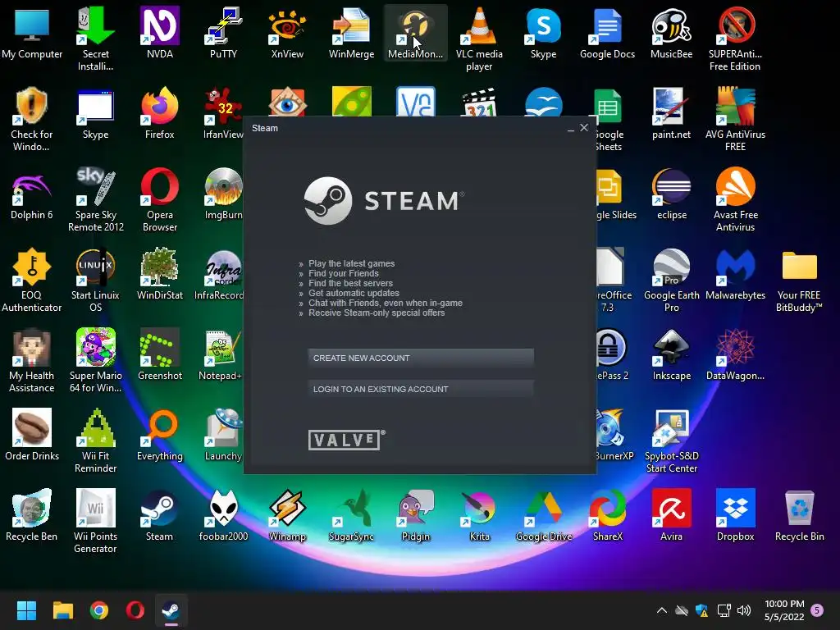
Task: Click the Google Docs desktop shortcut
Action: click(x=608, y=34)
